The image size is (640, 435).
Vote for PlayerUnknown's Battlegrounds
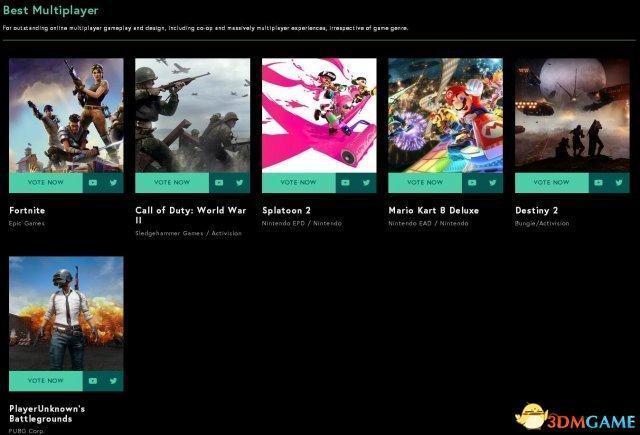click(x=46, y=381)
